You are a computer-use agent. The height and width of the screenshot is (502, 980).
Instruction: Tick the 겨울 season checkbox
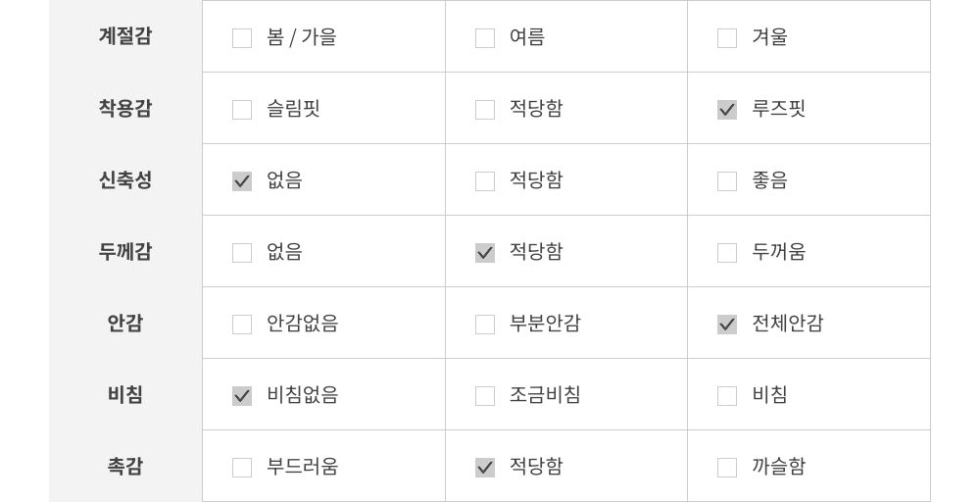click(x=727, y=38)
